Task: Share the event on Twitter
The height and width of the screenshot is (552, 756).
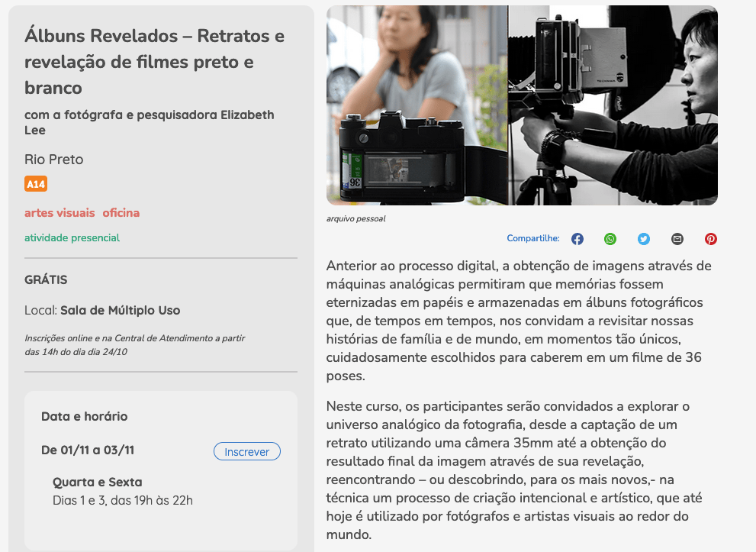Action: click(x=644, y=239)
